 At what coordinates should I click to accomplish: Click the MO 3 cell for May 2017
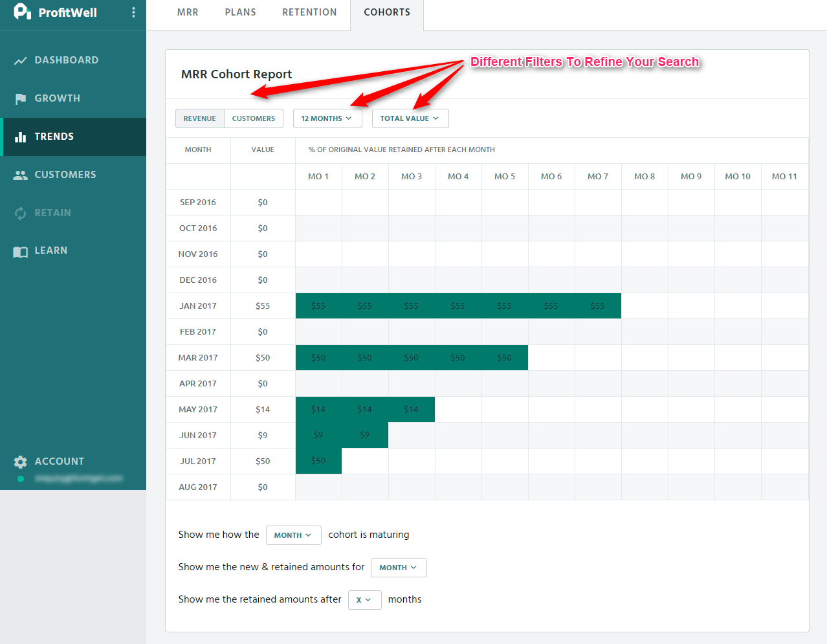coord(412,409)
